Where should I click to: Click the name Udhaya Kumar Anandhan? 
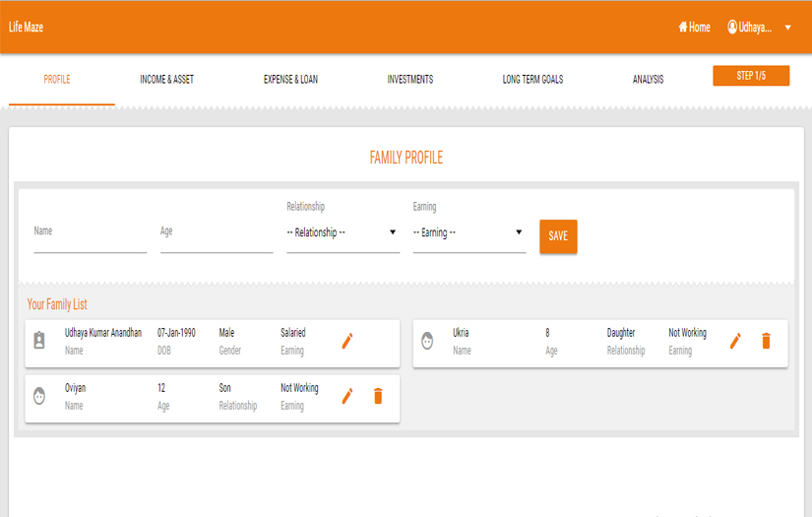point(103,333)
